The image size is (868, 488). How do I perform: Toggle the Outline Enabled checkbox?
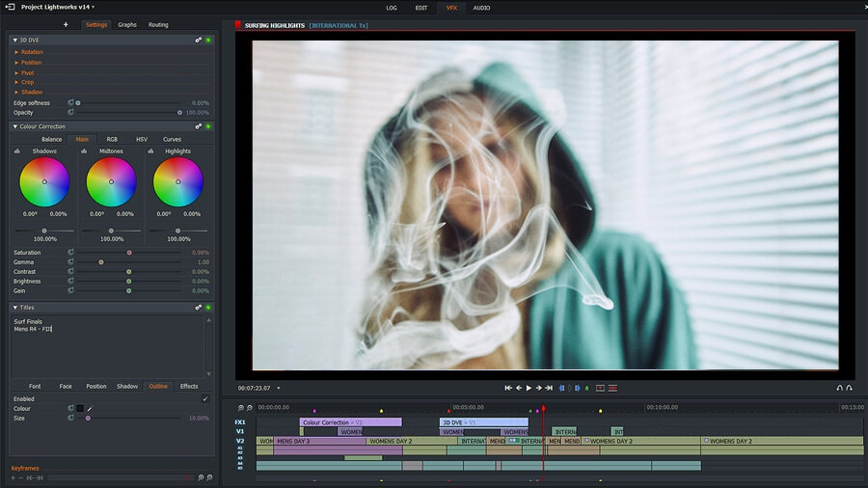coord(204,398)
